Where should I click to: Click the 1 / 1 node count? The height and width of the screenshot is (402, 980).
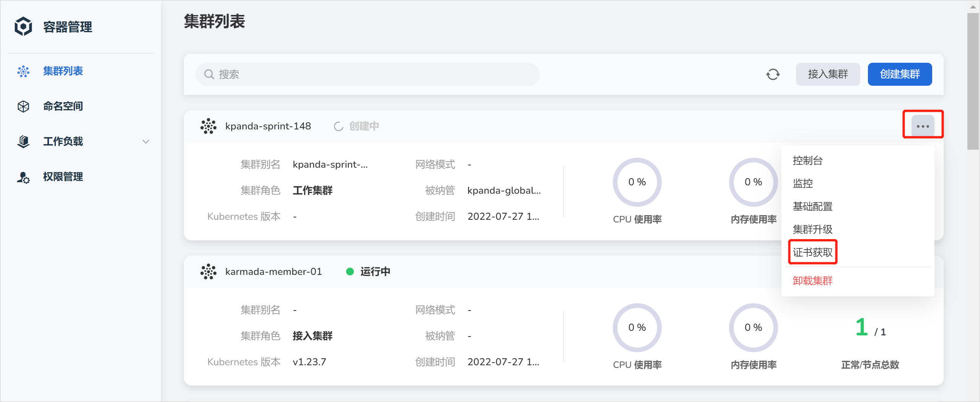(x=870, y=328)
